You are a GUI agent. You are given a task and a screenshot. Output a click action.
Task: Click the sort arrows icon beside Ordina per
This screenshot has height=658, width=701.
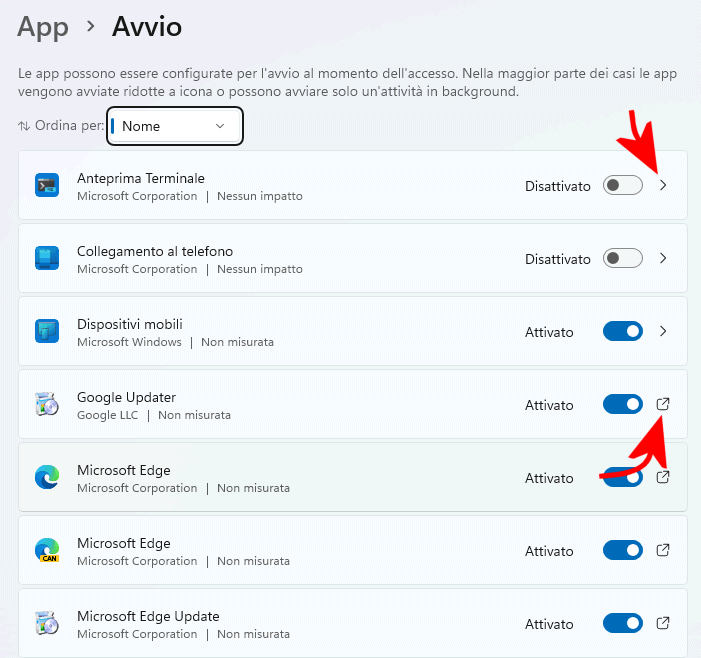click(x=24, y=126)
